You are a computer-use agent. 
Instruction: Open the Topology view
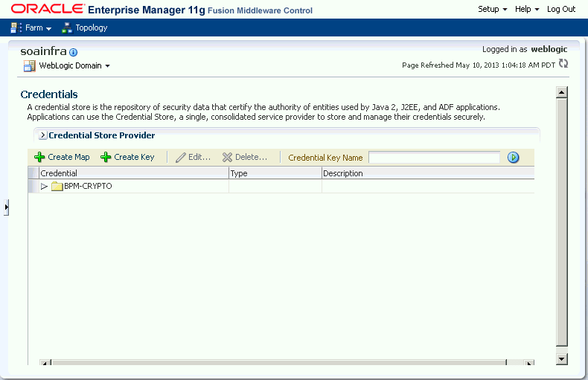coord(91,28)
